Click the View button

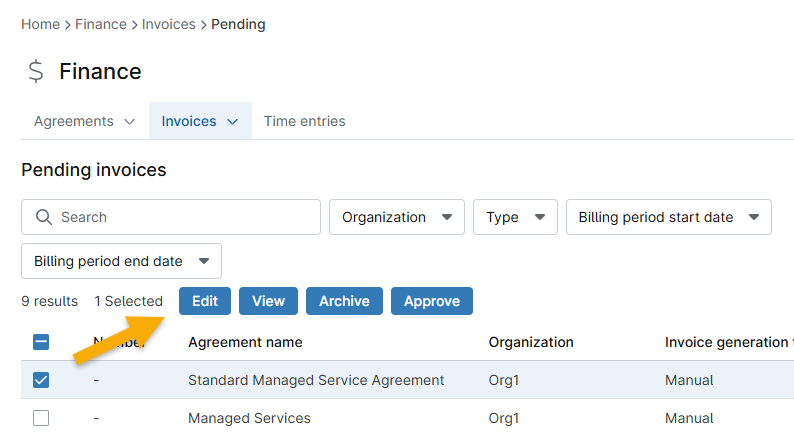tap(268, 301)
